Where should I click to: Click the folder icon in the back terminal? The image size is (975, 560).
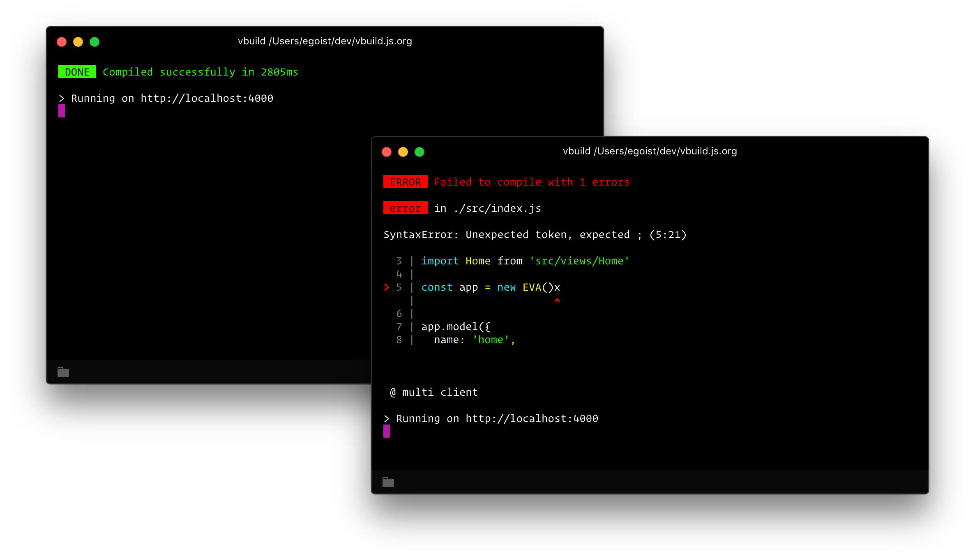63,372
